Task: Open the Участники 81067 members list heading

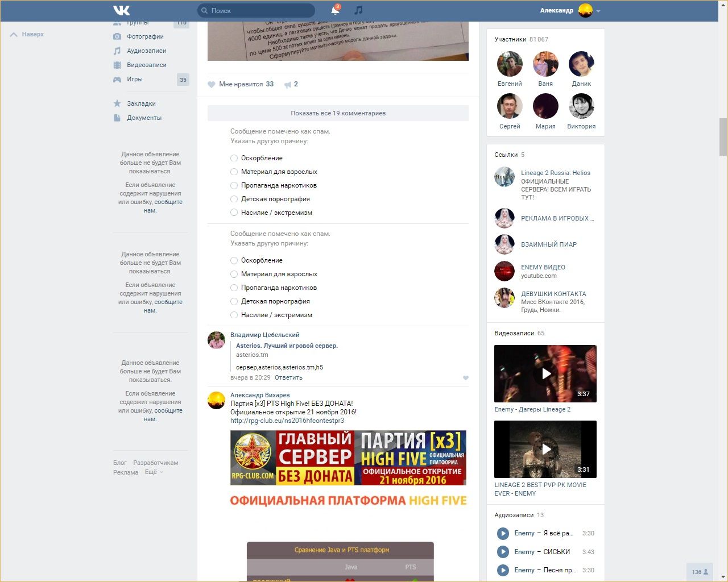Action: [521, 39]
